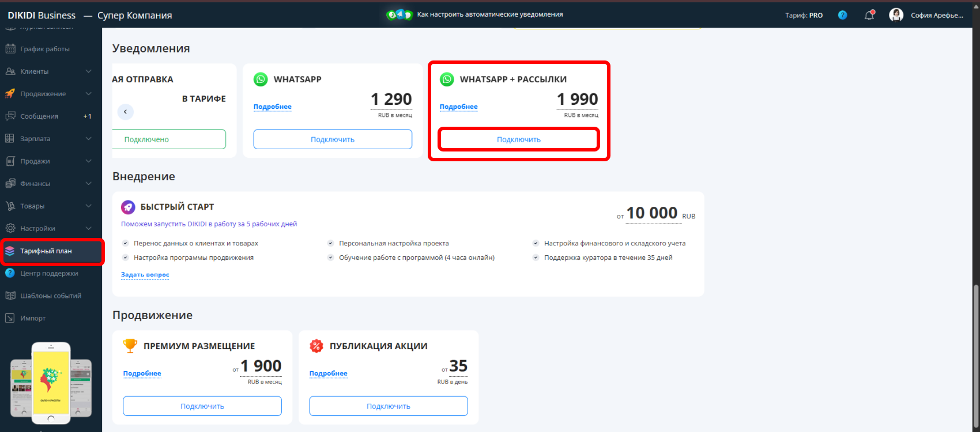Click the calendar icon for График работы
The height and width of the screenshot is (432, 980).
tap(10, 49)
